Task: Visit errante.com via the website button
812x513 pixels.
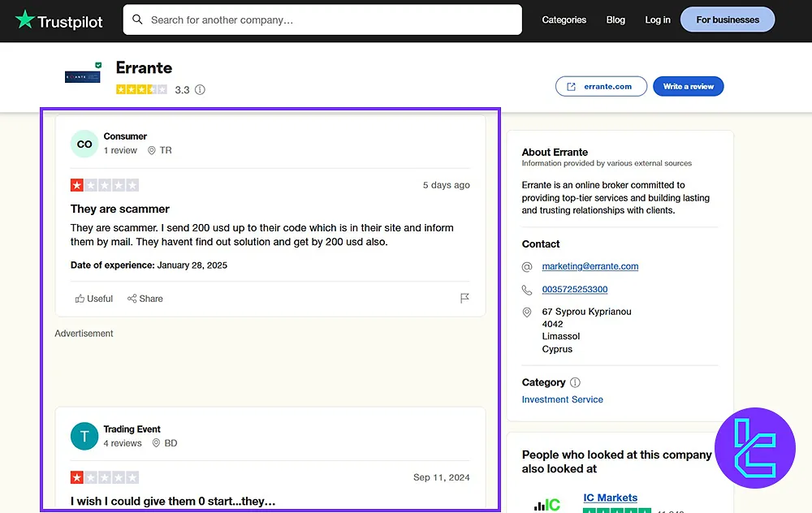Action: click(601, 86)
